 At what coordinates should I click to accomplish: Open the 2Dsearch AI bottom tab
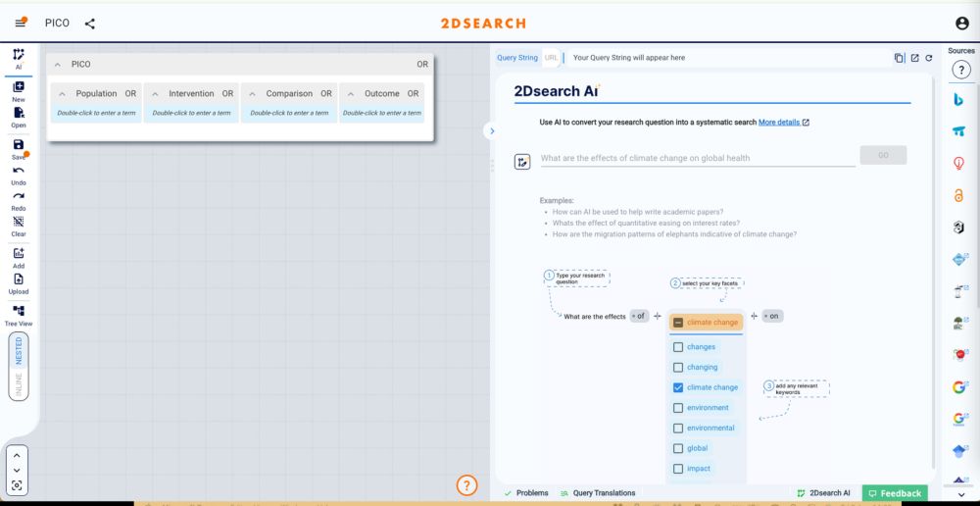[x=824, y=493]
